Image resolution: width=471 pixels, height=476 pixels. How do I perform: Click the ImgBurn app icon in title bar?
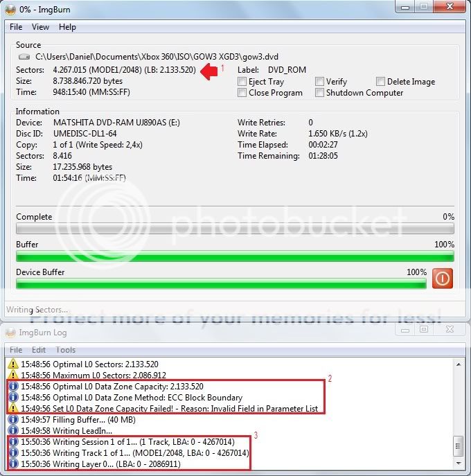pyautogui.click(x=10, y=10)
